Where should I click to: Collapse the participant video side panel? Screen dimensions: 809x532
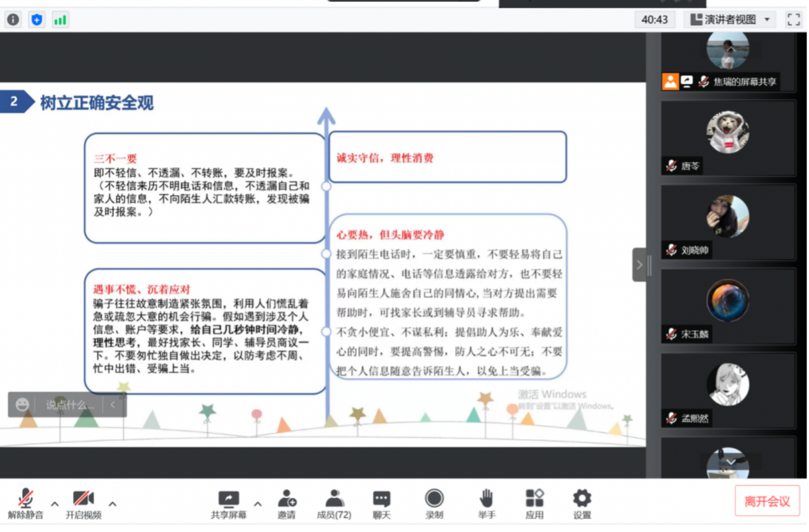(x=639, y=265)
